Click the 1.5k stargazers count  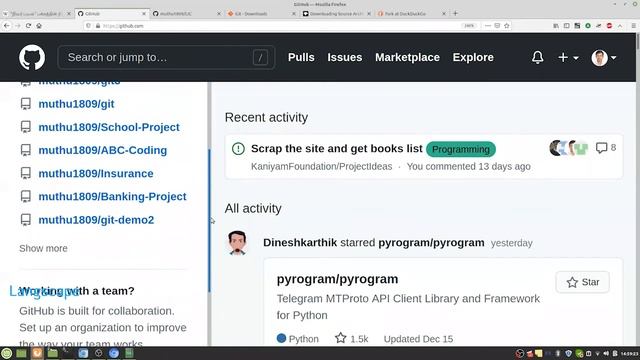tap(352, 339)
